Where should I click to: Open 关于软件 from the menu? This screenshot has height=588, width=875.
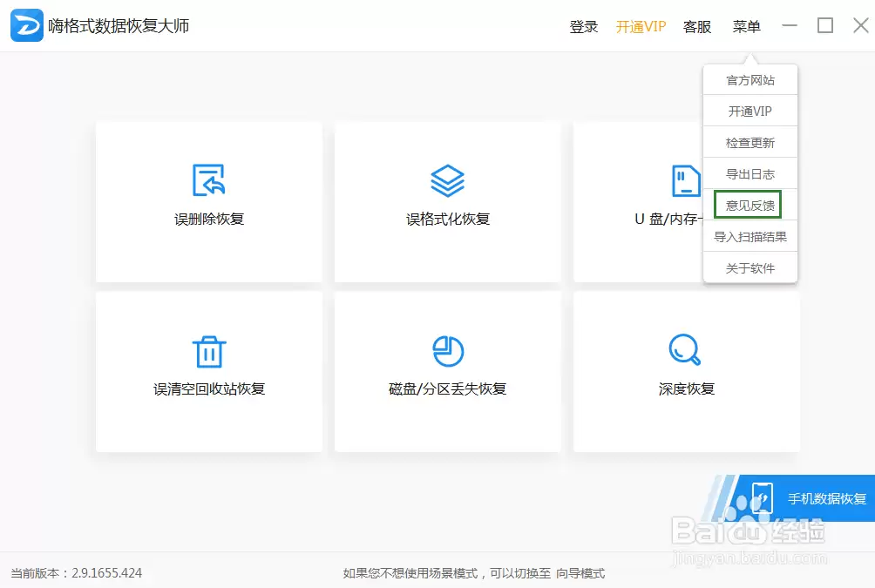click(x=750, y=268)
